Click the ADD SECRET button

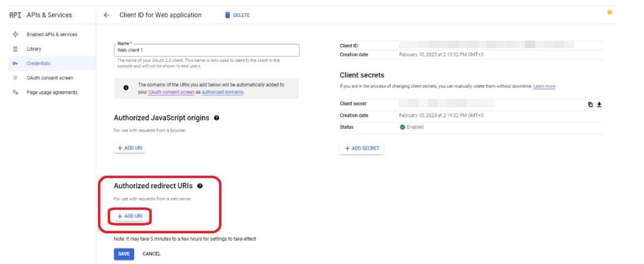tap(361, 148)
